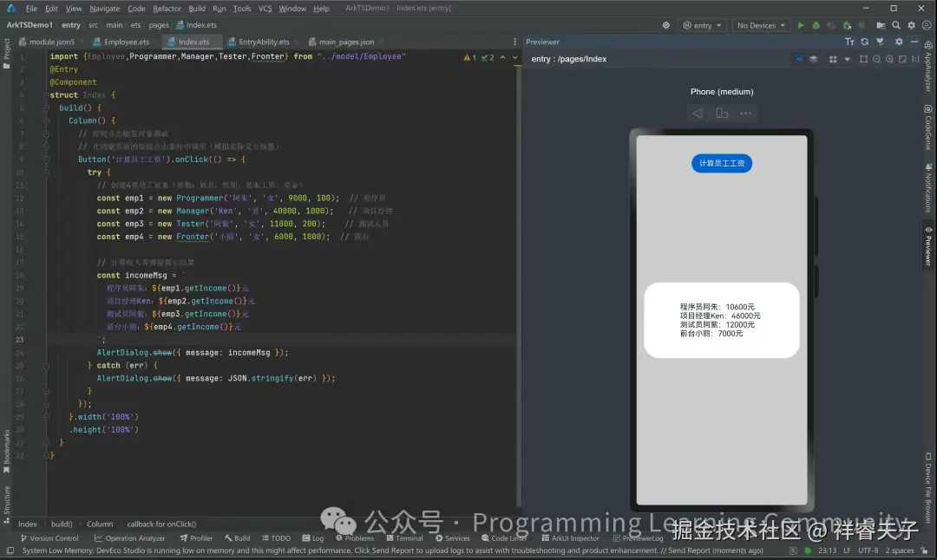Click the Previewer font size Tt icon
This screenshot has height=560, width=937.
click(x=849, y=42)
